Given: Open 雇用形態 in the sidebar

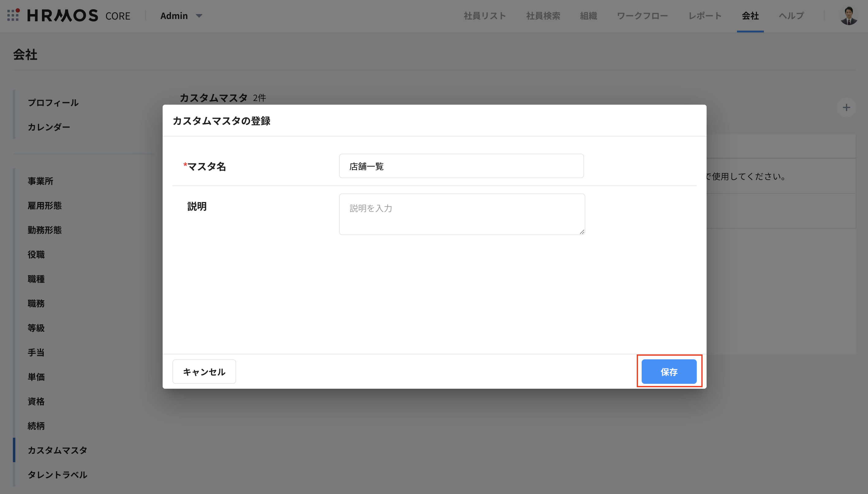Looking at the screenshot, I should coord(44,206).
